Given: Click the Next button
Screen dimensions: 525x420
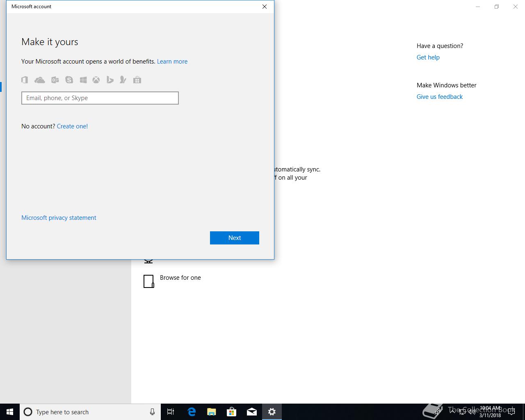Looking at the screenshot, I should click(235, 238).
